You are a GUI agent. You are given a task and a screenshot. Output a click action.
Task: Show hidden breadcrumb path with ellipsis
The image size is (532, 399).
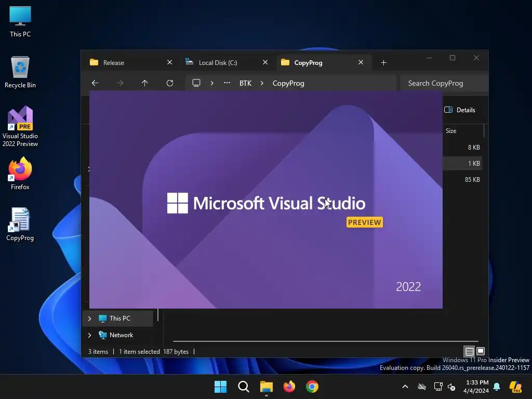(x=227, y=83)
